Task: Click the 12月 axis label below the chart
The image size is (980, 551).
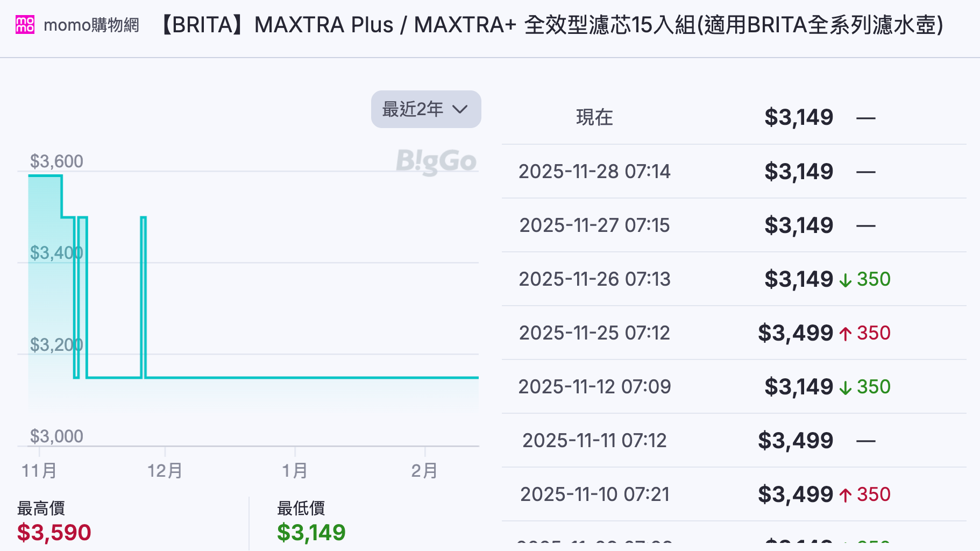Action: pyautogui.click(x=165, y=470)
